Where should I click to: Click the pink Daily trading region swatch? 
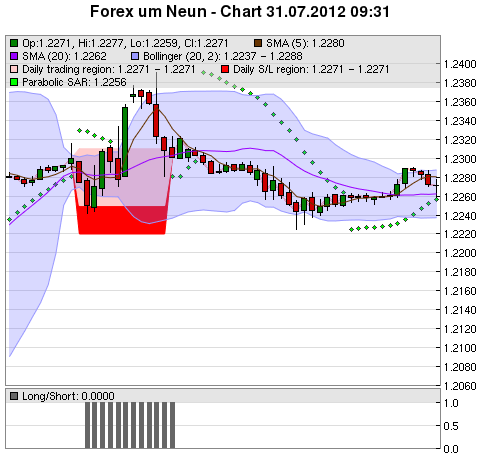14,69
